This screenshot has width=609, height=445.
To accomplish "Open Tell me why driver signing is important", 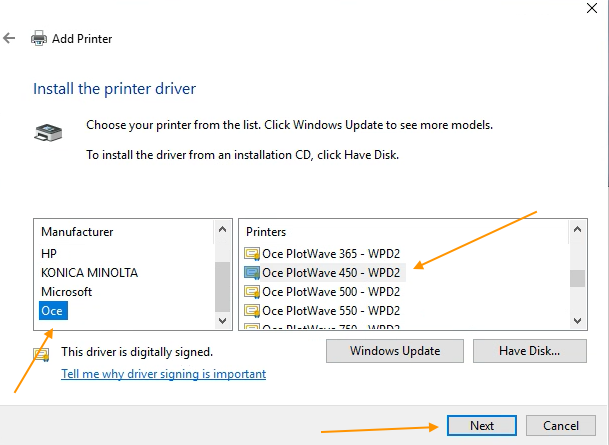I will click(x=164, y=374).
